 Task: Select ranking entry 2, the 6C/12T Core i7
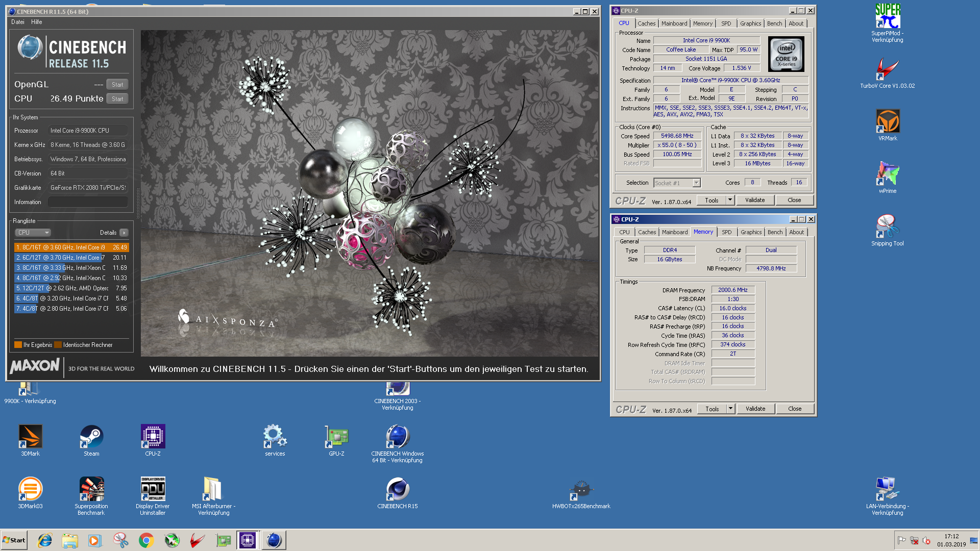coord(71,258)
